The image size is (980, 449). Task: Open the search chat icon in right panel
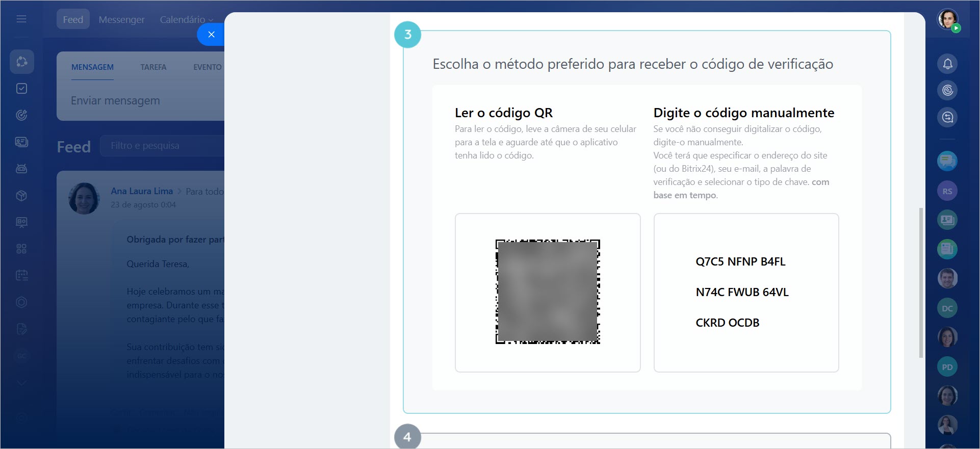coord(947,117)
